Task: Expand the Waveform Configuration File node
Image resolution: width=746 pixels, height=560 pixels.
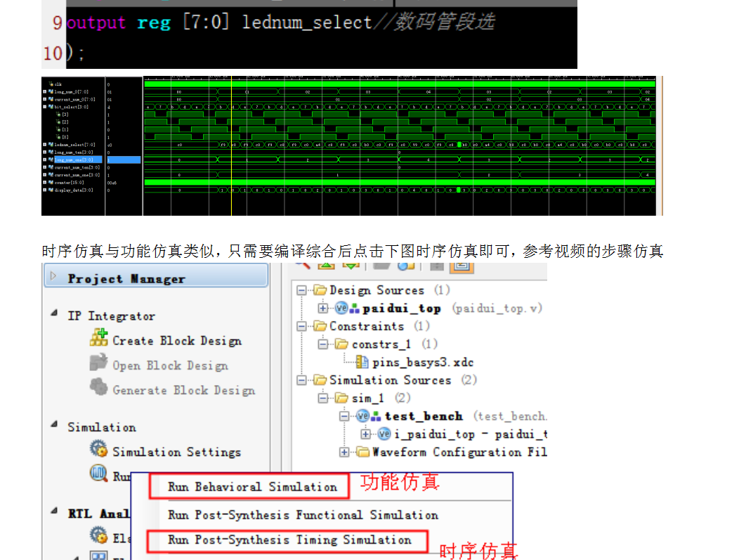Action: (x=344, y=452)
